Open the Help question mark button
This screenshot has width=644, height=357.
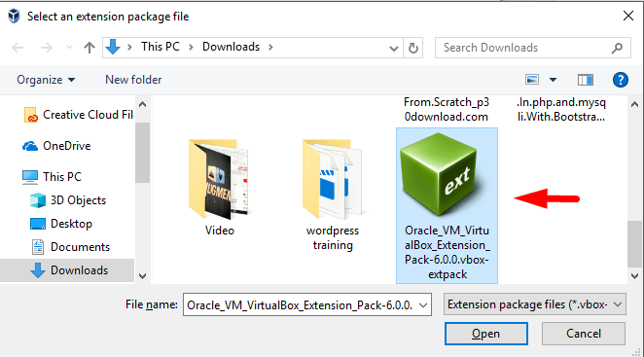point(621,80)
